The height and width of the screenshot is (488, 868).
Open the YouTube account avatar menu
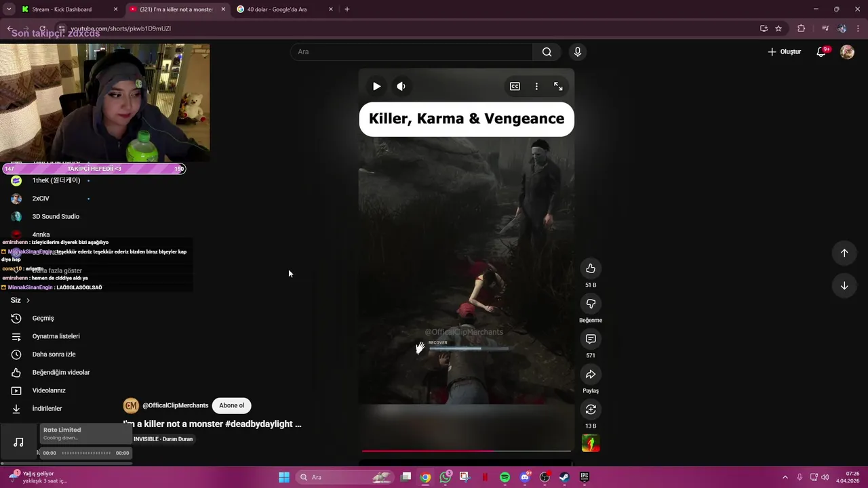coord(847,52)
